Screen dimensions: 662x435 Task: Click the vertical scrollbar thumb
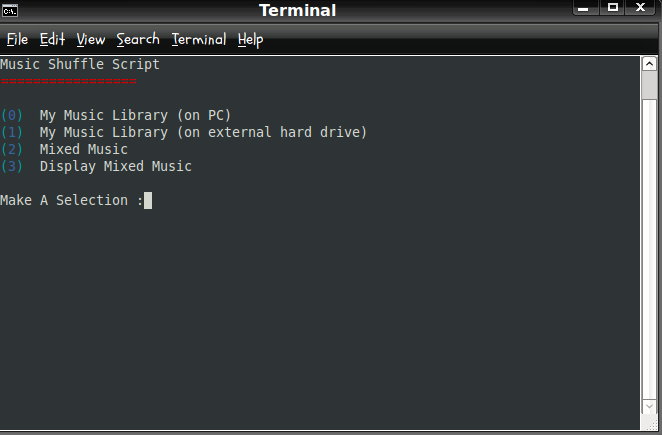[x=649, y=85]
